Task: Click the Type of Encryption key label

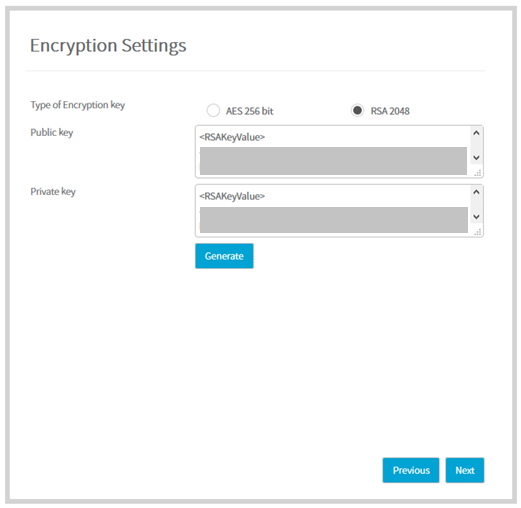Action: click(x=78, y=105)
